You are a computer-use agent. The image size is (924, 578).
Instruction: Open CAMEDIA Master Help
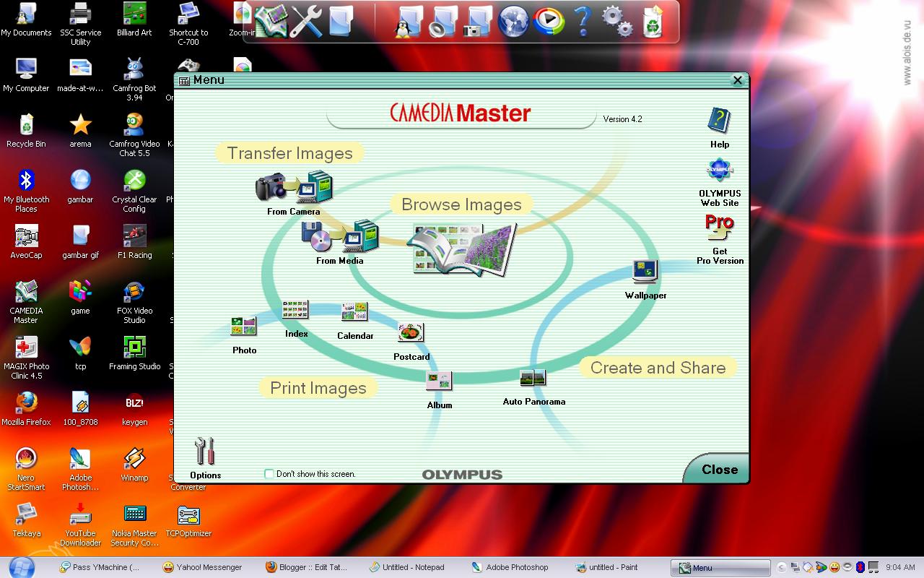(719, 121)
